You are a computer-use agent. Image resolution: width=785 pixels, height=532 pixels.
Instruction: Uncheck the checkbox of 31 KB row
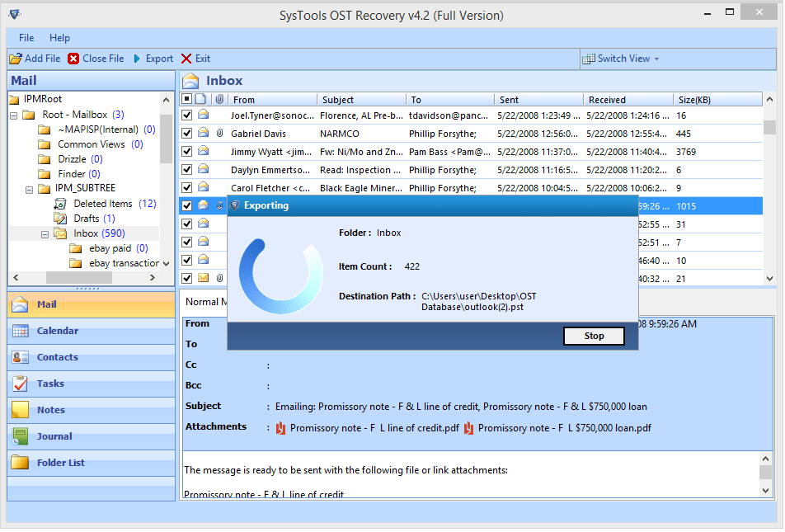[x=186, y=224]
